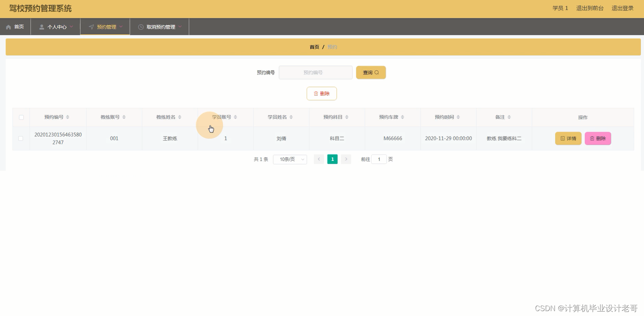Open the 首页 nav tab
Image resolution: width=644 pixels, height=316 pixels.
[x=15, y=27]
